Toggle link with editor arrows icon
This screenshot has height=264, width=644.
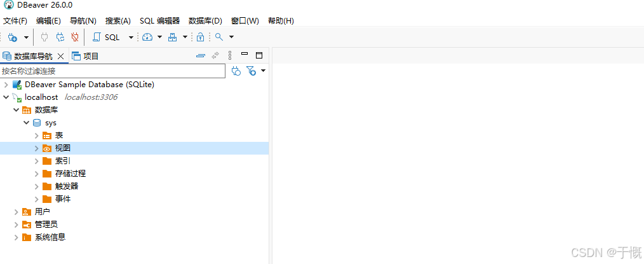point(215,55)
